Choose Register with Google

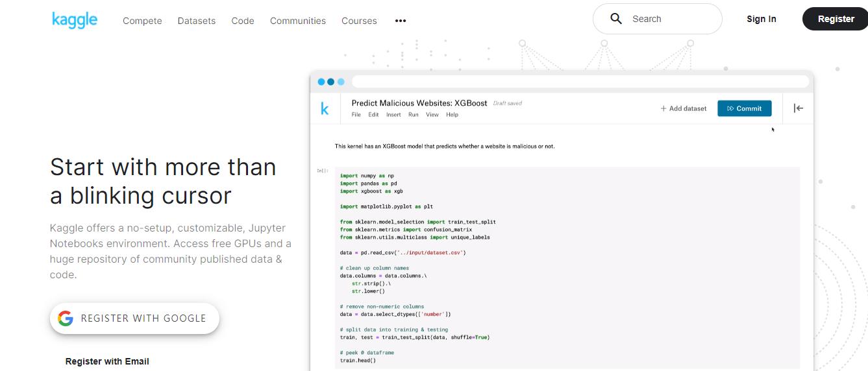click(x=135, y=318)
